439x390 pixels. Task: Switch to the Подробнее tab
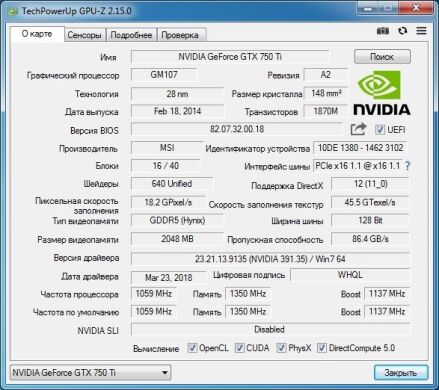tap(131, 35)
